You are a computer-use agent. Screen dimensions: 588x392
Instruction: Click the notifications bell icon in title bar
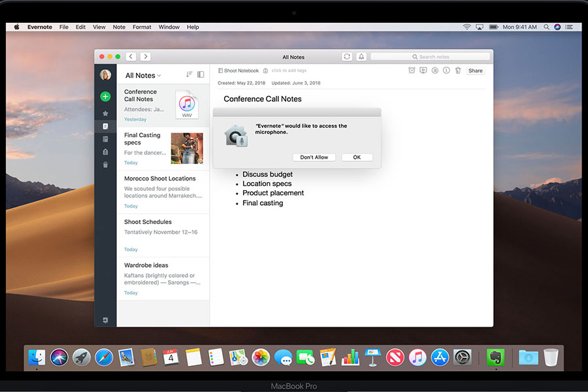point(361,57)
